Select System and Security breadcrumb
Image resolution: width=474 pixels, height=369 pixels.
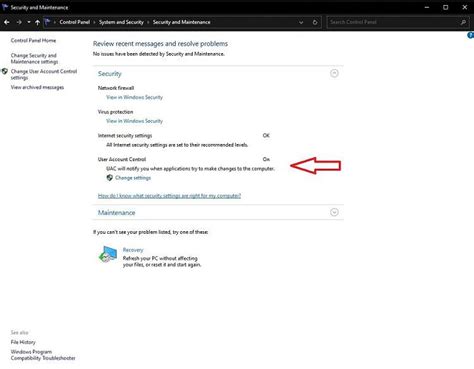tap(121, 22)
